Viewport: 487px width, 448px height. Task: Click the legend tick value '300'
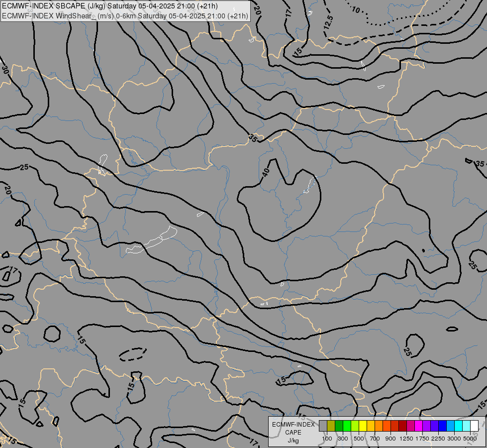click(x=343, y=439)
